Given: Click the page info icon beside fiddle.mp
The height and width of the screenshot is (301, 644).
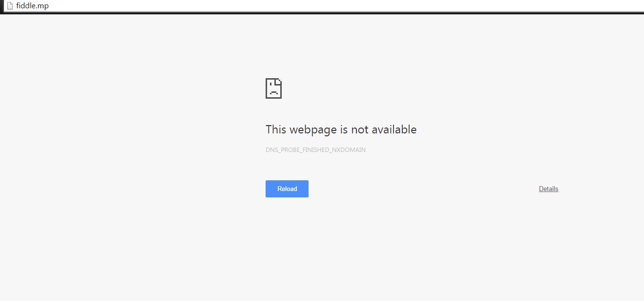Looking at the screenshot, I should 9,6.
